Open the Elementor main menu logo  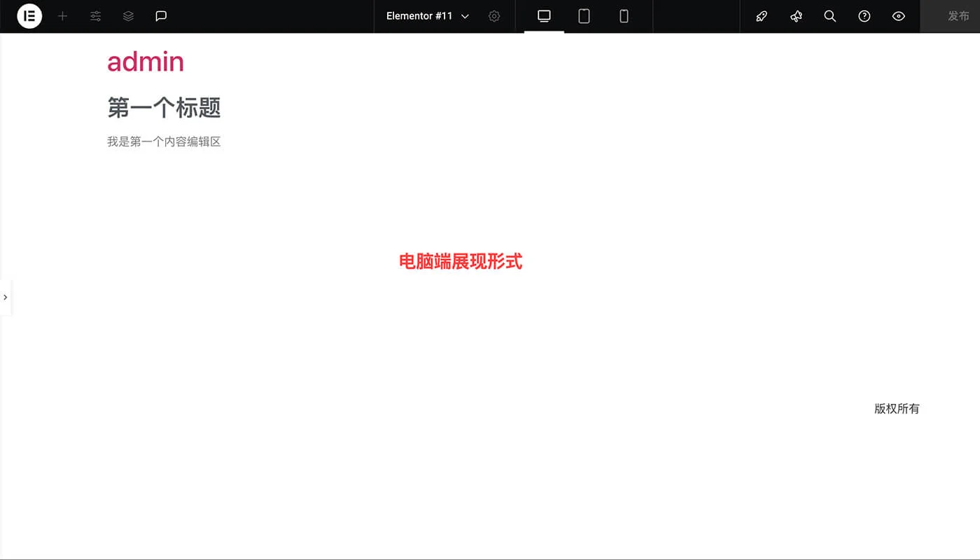(x=29, y=16)
